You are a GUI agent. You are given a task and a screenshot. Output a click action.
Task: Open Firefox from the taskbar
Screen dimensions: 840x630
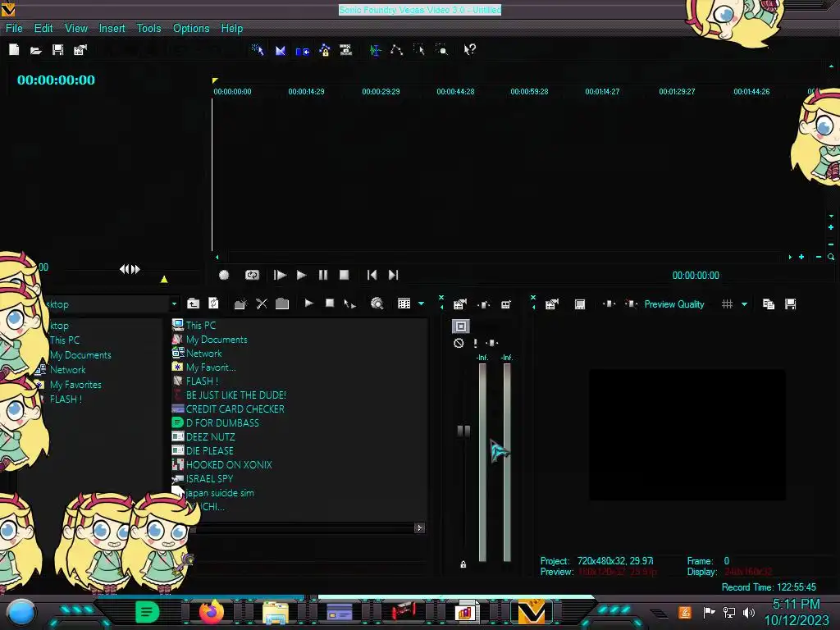(x=211, y=611)
